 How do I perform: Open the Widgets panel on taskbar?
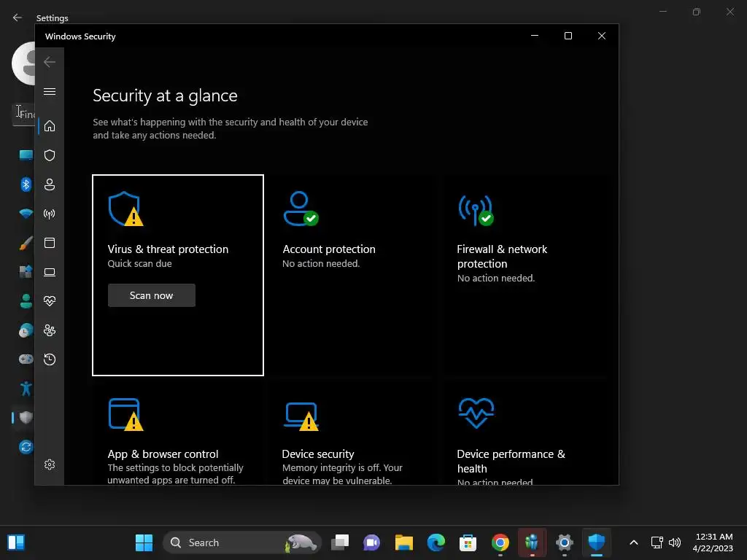tap(16, 542)
